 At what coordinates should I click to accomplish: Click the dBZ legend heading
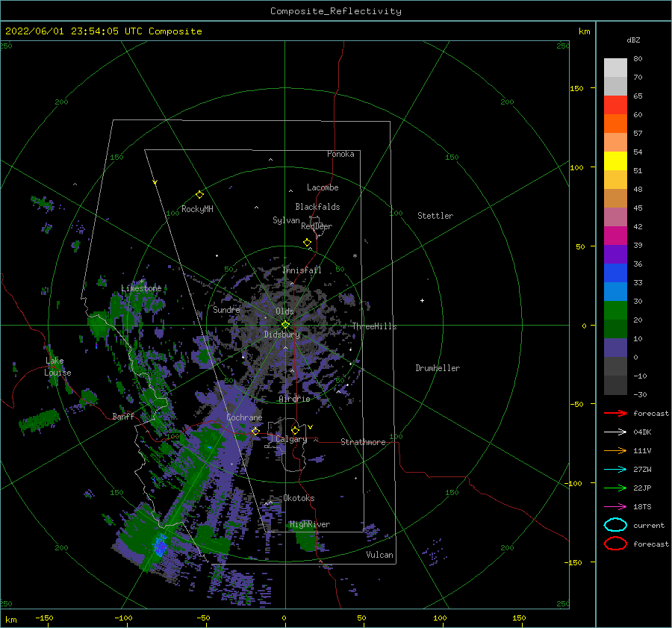[x=633, y=40]
